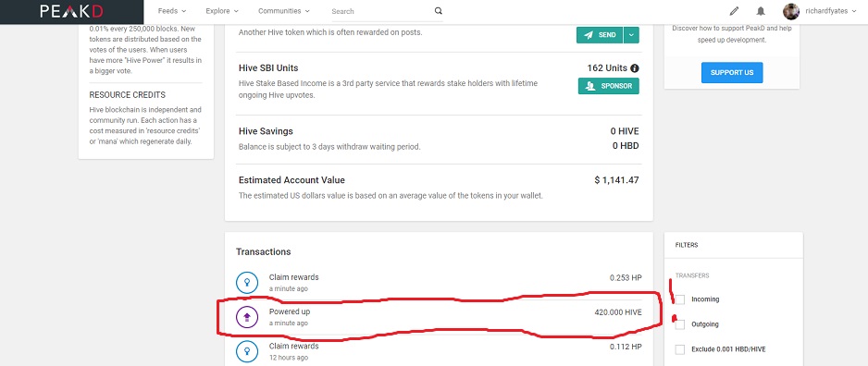
Task: Click the 12 hours ago Claim rewards icon
Action: coord(247,351)
